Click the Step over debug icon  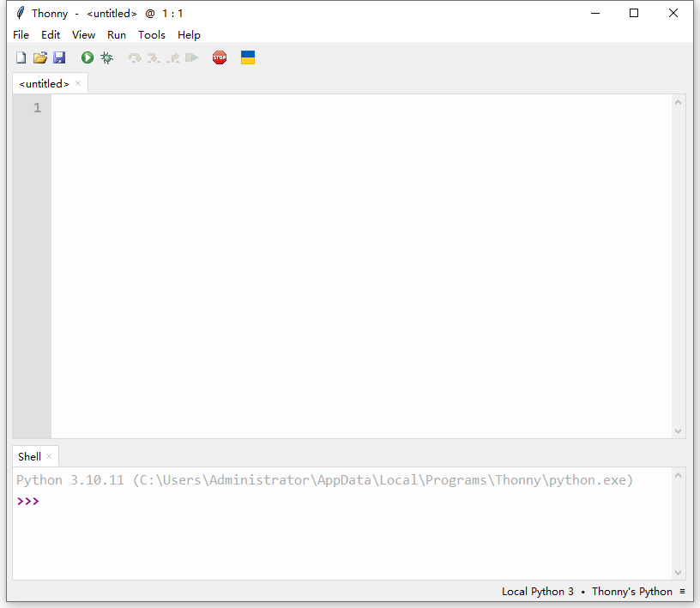click(x=135, y=57)
